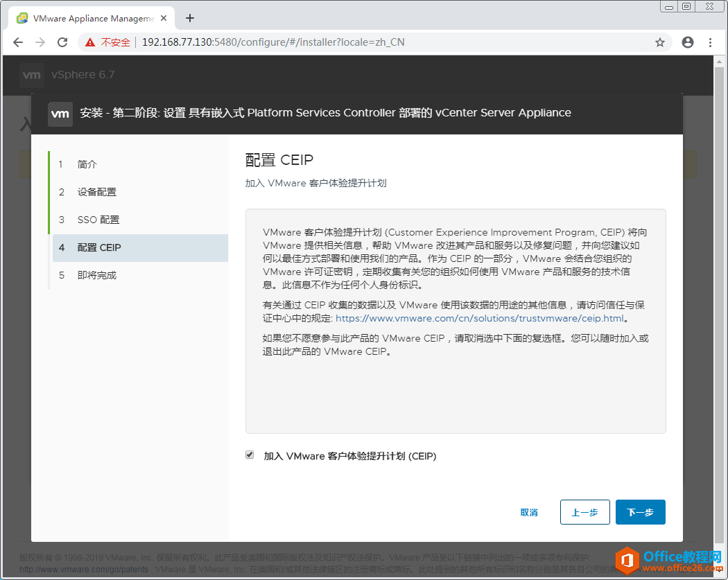
Task: Go back using browser back arrow
Action: coord(18,42)
